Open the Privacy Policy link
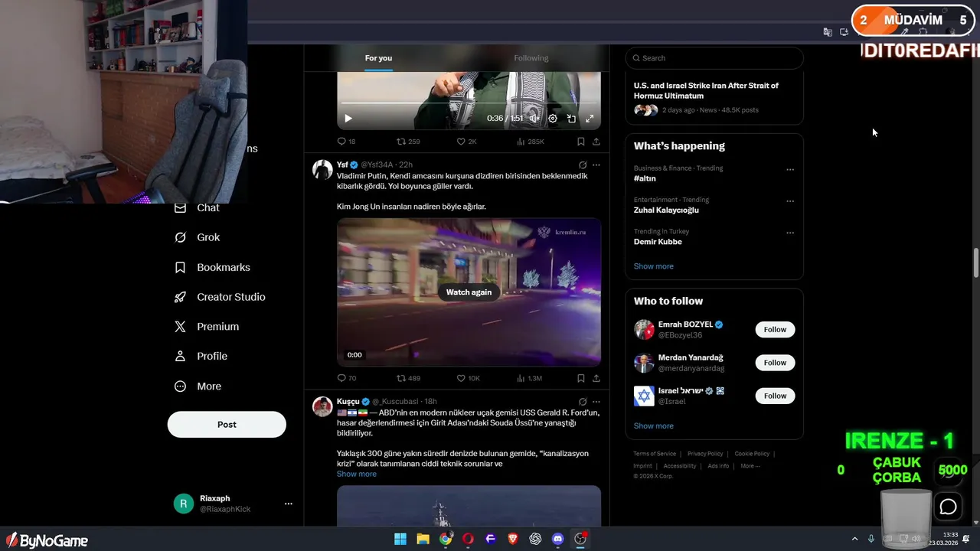 point(705,454)
